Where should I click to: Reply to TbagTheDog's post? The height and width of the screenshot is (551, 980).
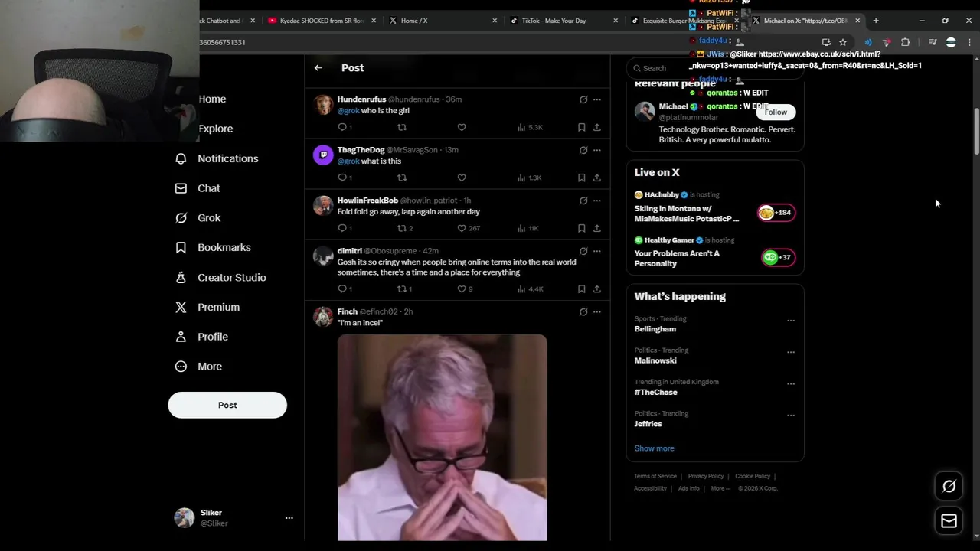[x=342, y=178]
